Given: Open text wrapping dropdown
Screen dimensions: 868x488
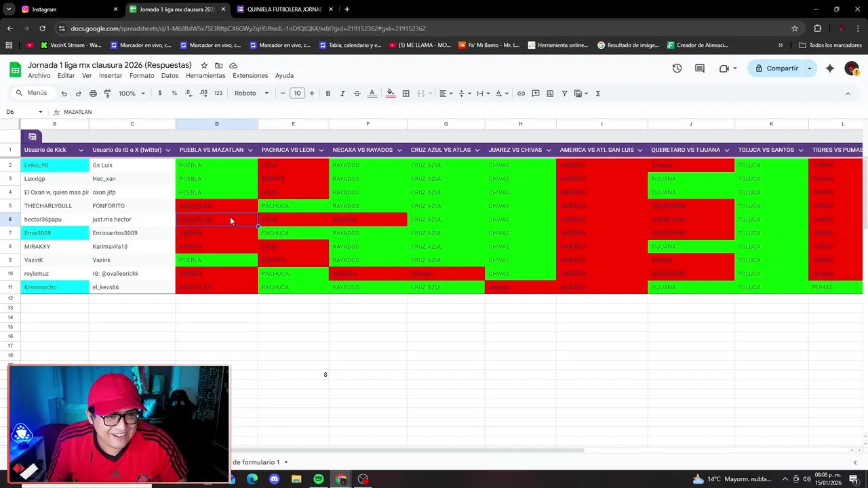Looking at the screenshot, I should [x=482, y=94].
